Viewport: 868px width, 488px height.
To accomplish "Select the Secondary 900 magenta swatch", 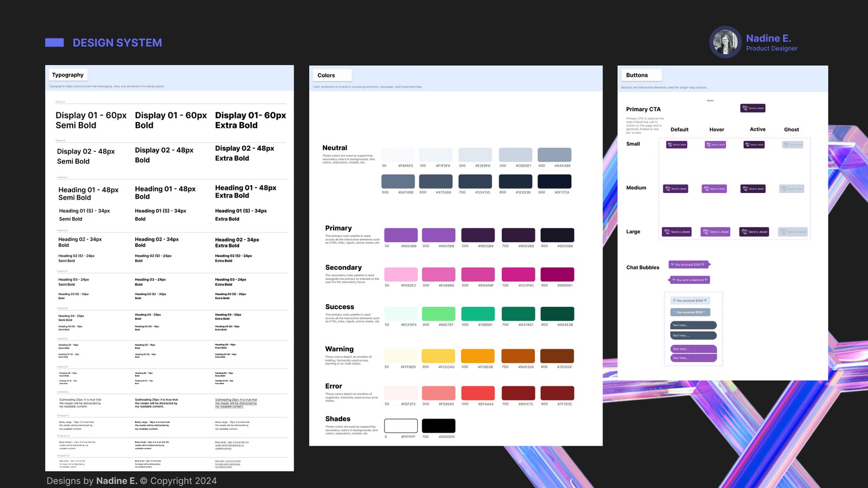I will tap(557, 274).
